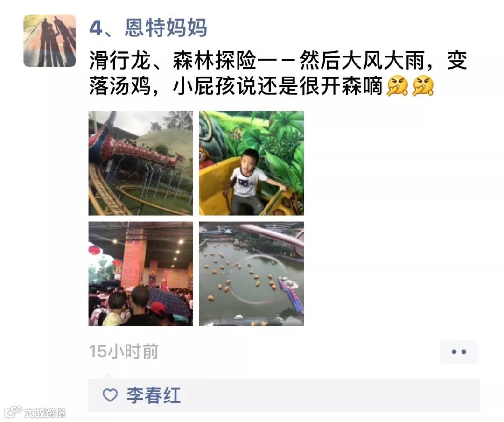Click the gray likes bar background

(284, 395)
